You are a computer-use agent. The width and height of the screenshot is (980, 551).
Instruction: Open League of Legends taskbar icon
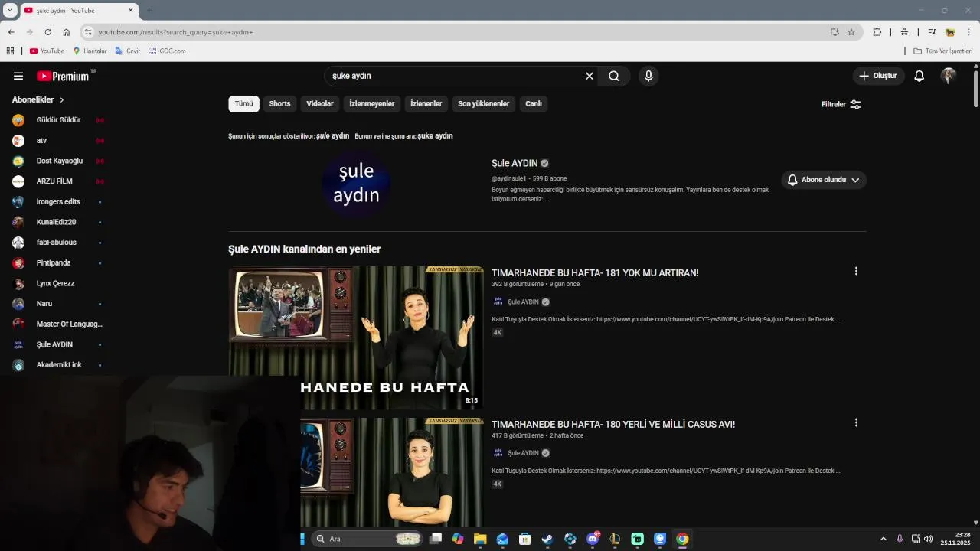pyautogui.click(x=615, y=539)
